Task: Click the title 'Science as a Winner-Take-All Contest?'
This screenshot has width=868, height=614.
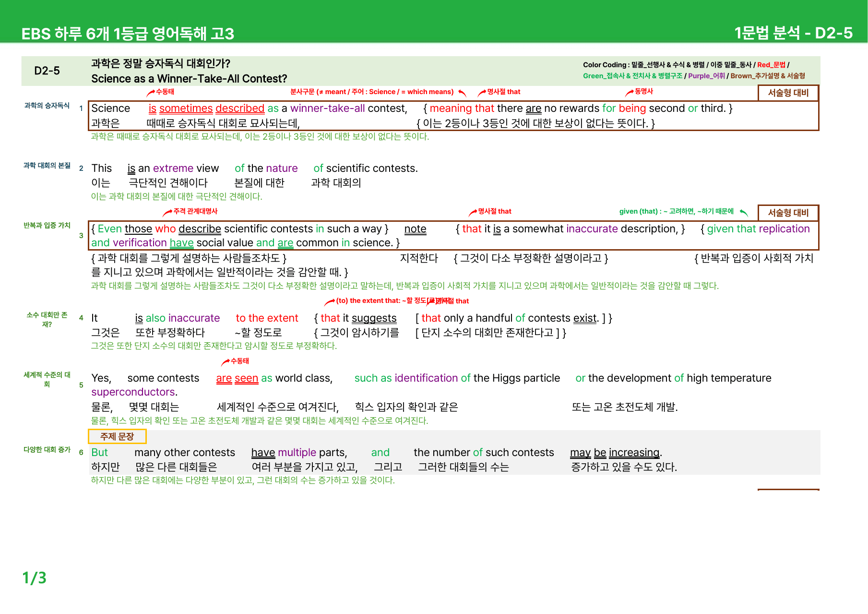Action: pos(189,79)
